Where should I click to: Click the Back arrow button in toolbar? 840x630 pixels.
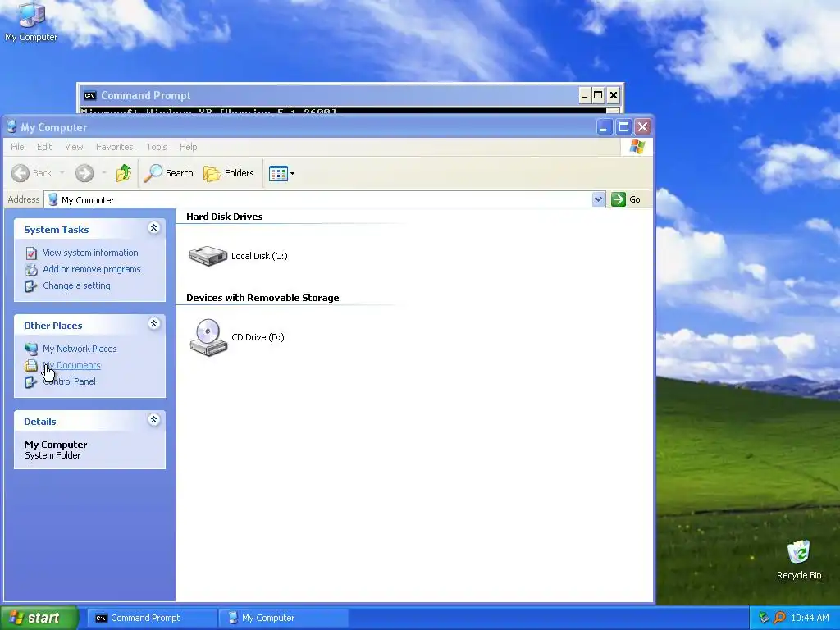point(21,173)
